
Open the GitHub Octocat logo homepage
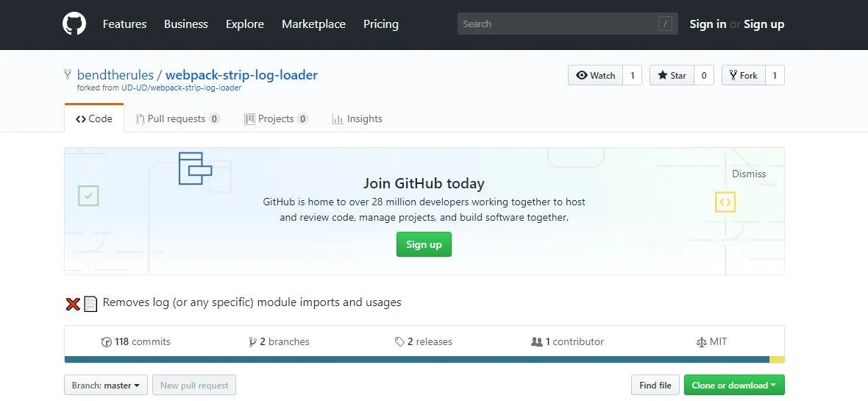click(x=74, y=24)
